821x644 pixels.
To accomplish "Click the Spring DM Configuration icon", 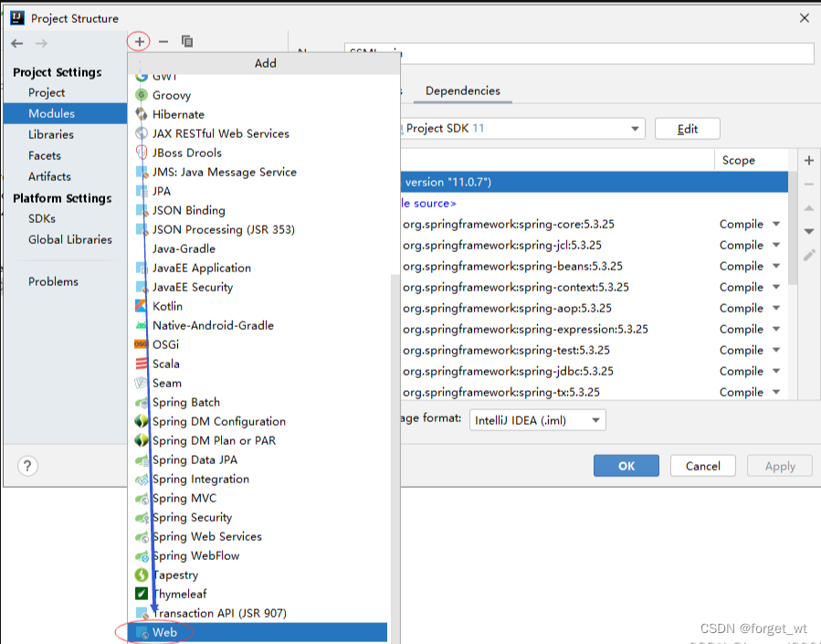I will [x=142, y=421].
